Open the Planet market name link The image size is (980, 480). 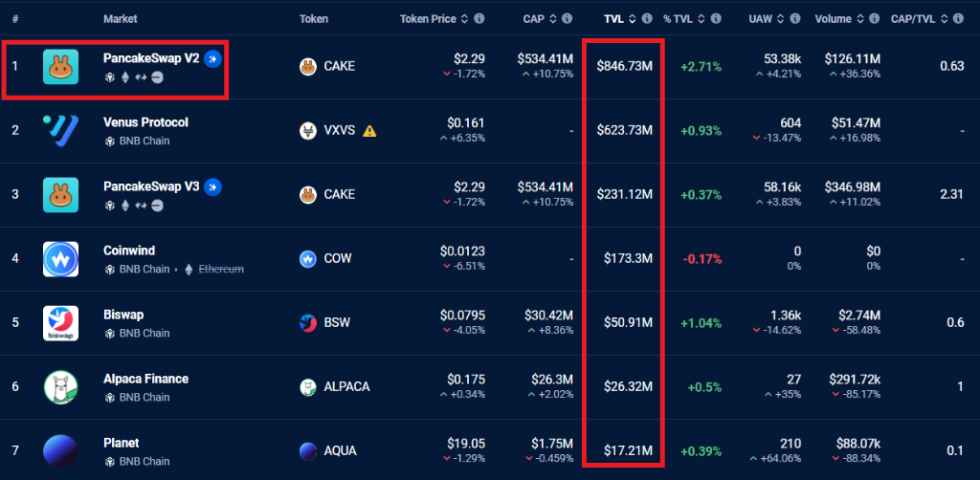[122, 443]
